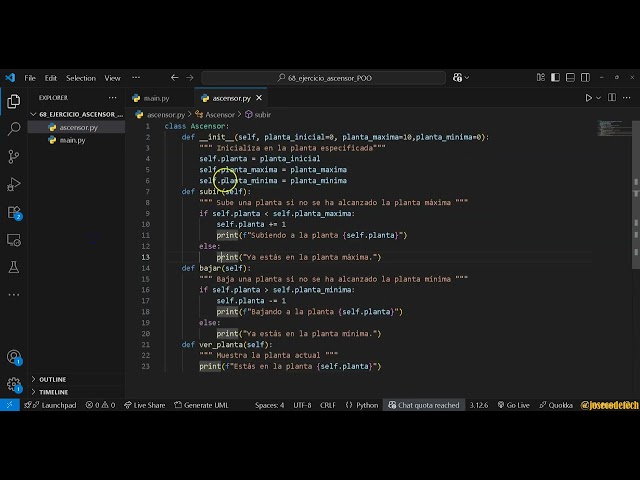Open the View menu
Viewport: 640px width, 480px height.
click(x=112, y=78)
